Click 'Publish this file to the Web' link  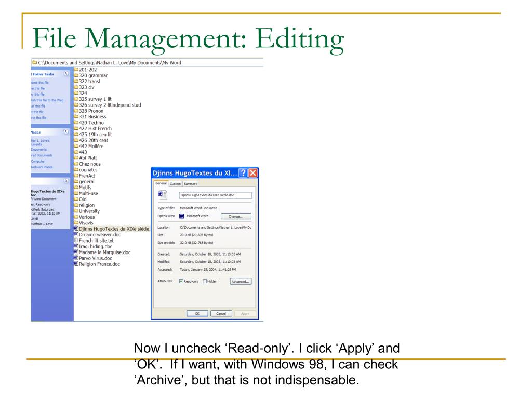click(x=47, y=100)
